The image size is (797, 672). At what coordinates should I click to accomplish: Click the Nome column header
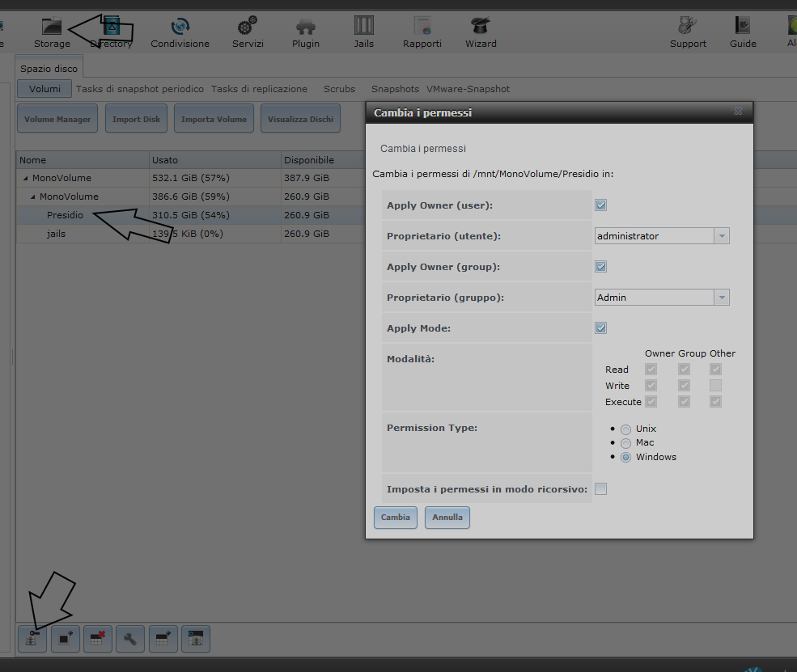pyautogui.click(x=83, y=160)
